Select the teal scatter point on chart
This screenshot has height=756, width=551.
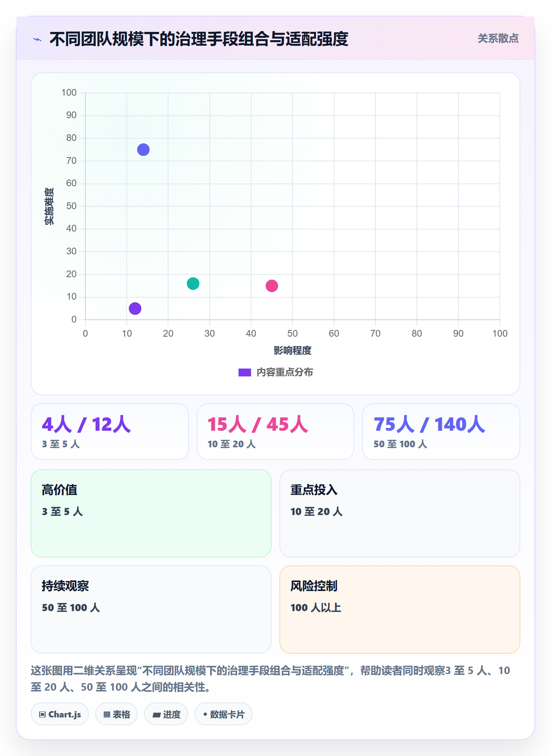pyautogui.click(x=193, y=283)
